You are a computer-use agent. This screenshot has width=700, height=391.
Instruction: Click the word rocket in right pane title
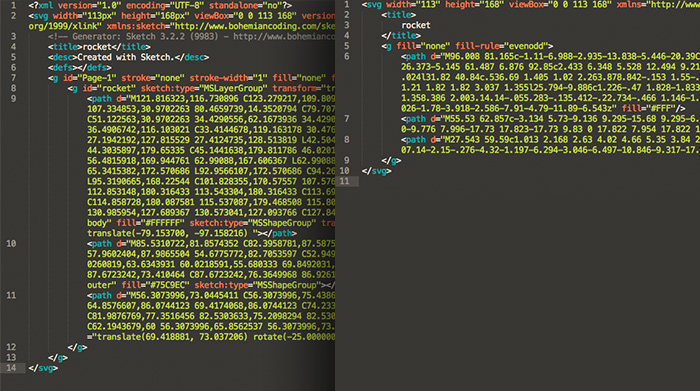(416, 25)
